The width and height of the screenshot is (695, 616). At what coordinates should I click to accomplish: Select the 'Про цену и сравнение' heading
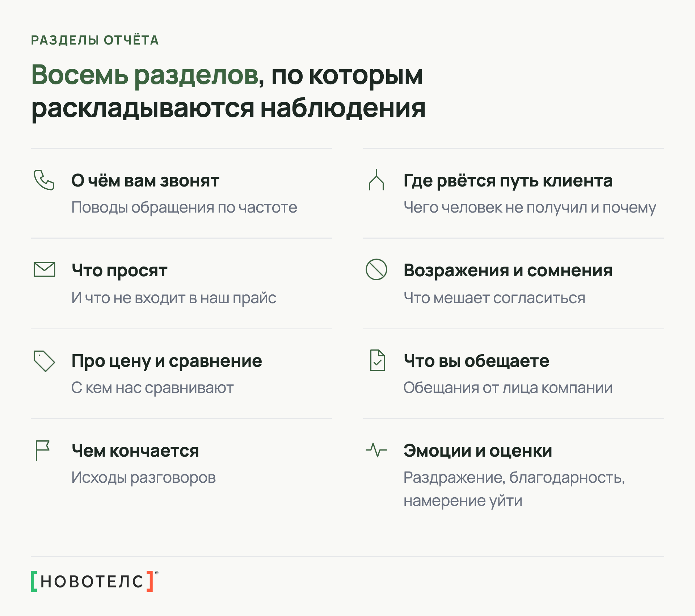pos(167,361)
